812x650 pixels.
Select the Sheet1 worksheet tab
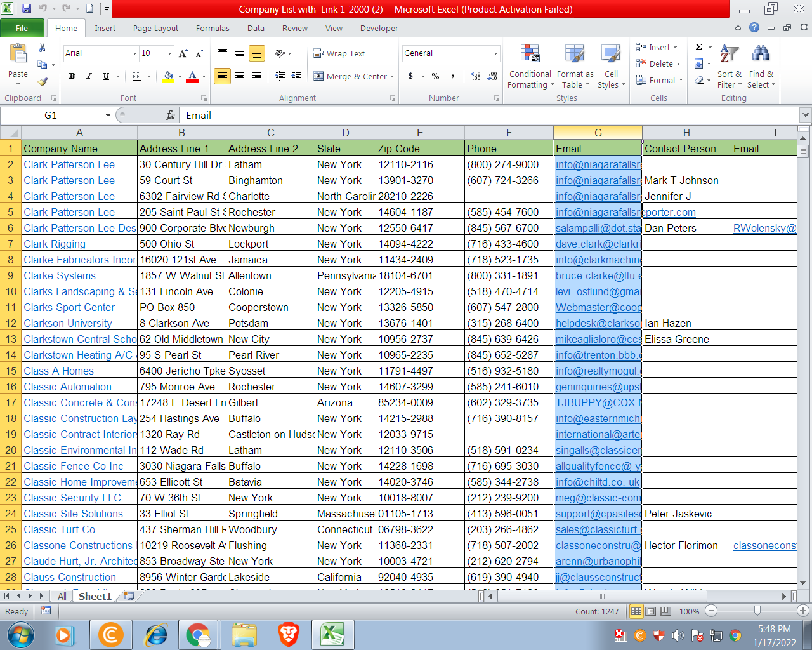point(95,596)
